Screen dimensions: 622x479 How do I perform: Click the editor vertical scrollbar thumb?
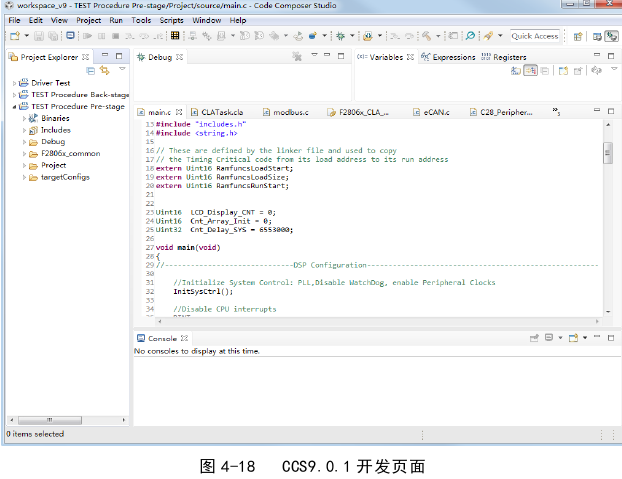(608, 153)
